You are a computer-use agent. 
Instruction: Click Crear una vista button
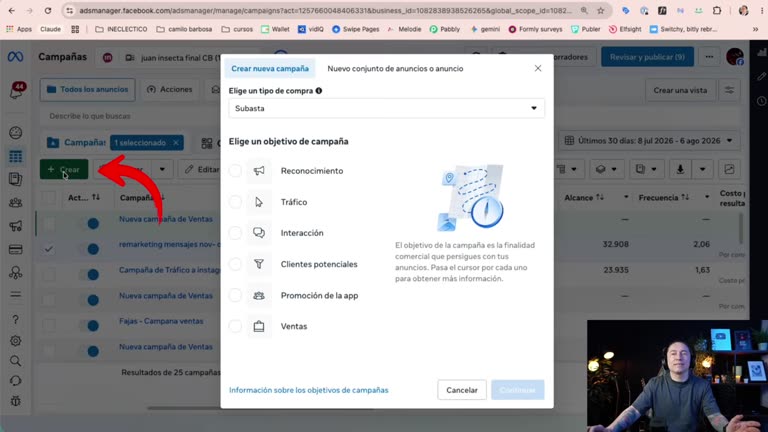[x=680, y=90]
